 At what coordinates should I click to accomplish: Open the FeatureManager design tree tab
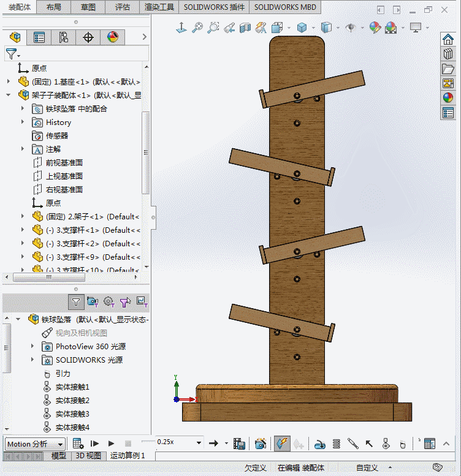click(15, 37)
